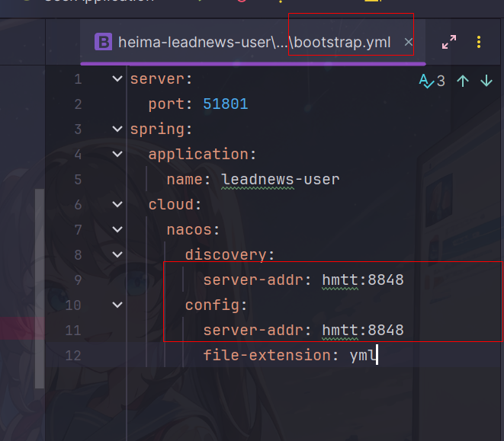This screenshot has width=504, height=441.
Task: Click line number 2 in gutter
Action: pos(78,104)
